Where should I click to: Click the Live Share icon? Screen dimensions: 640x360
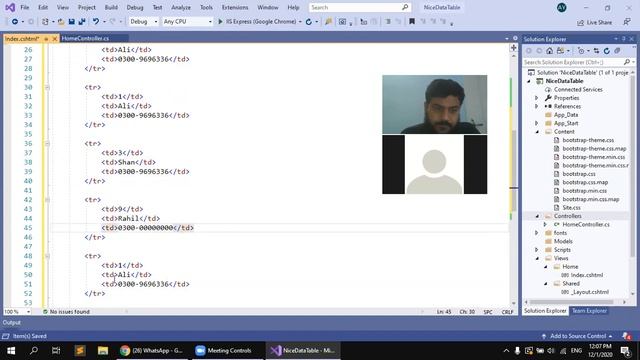click(x=580, y=23)
